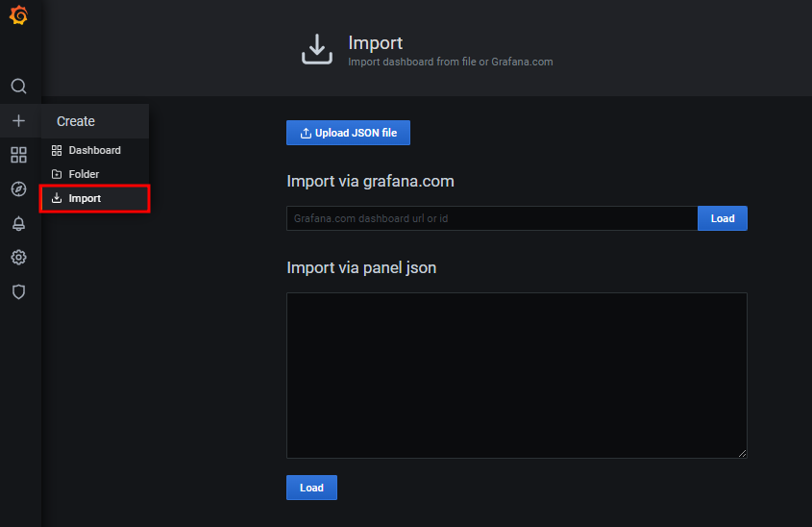Select Import from the Create menu
812x527 pixels.
point(95,198)
